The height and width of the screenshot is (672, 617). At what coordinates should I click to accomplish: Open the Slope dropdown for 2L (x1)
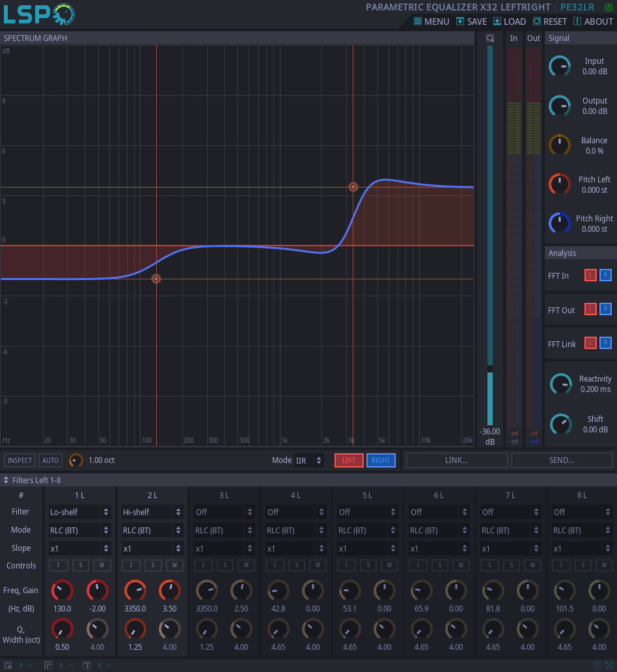[152, 548]
